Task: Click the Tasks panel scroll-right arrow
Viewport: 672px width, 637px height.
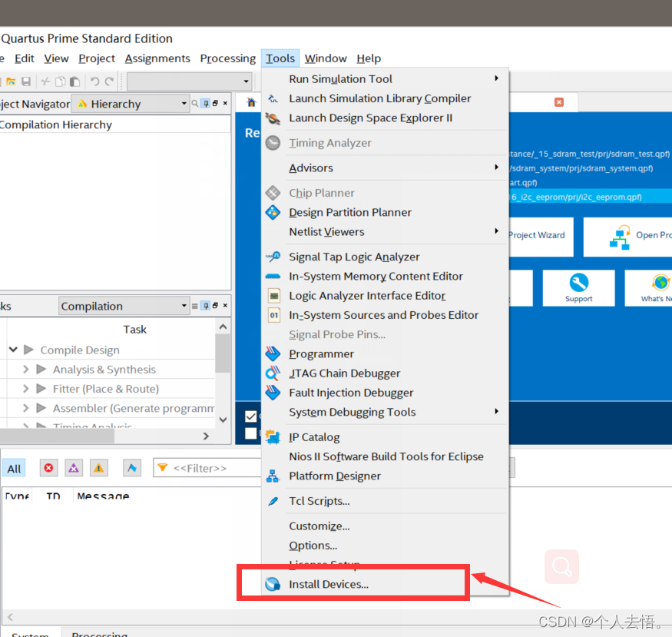Action: point(206,436)
